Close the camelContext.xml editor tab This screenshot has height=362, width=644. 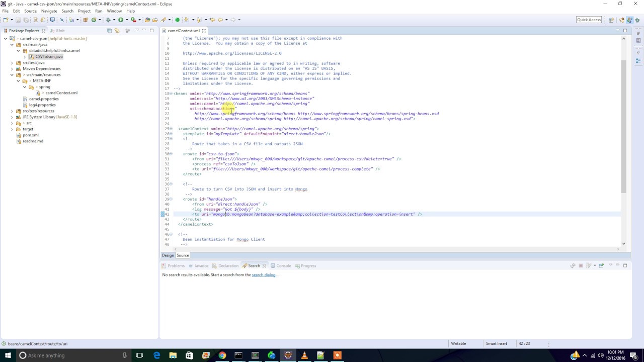(x=204, y=31)
